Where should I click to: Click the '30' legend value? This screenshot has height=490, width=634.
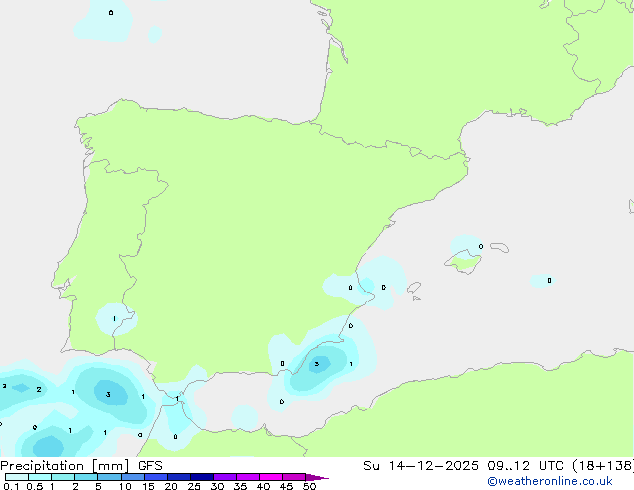pyautogui.click(x=217, y=486)
